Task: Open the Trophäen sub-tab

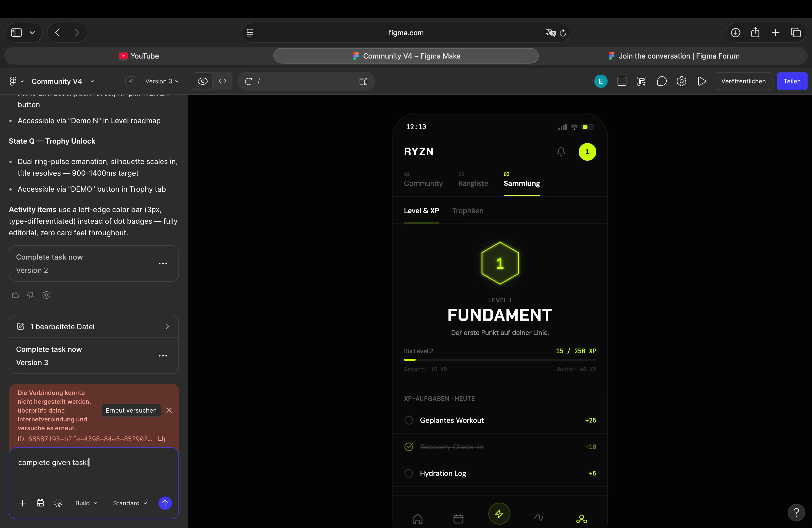Action: (468, 211)
